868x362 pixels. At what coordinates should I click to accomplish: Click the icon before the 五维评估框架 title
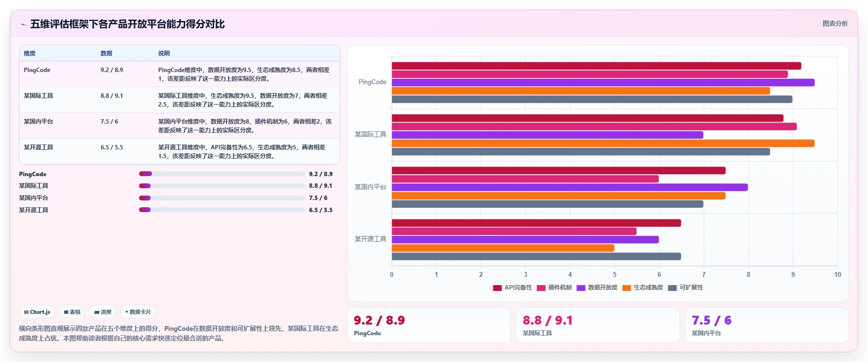pos(23,24)
